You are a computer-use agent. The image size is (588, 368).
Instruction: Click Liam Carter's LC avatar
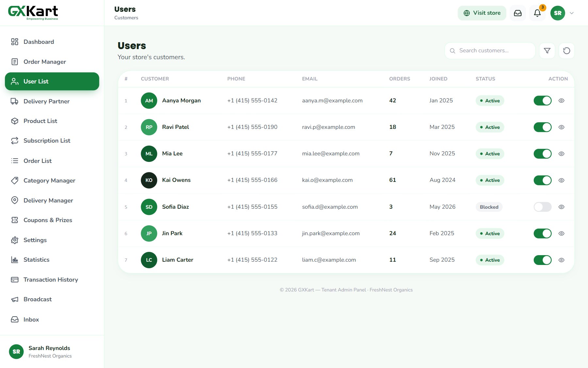(149, 260)
